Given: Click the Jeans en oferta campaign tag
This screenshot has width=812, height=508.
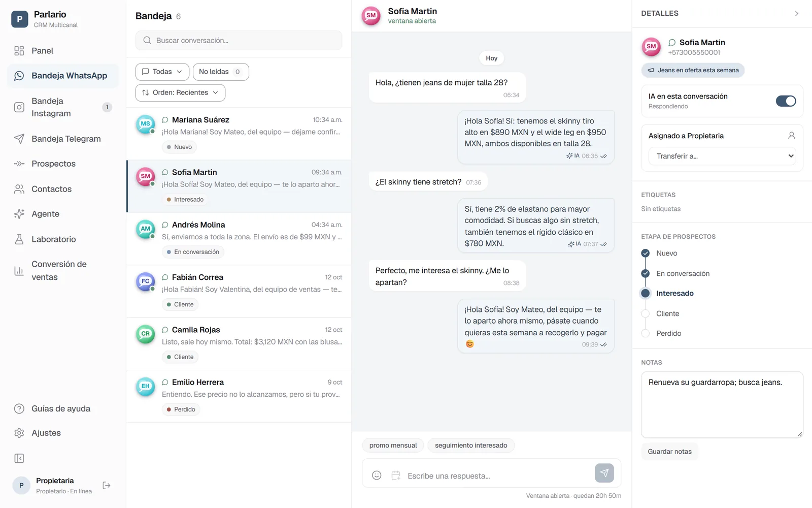Looking at the screenshot, I should 693,70.
